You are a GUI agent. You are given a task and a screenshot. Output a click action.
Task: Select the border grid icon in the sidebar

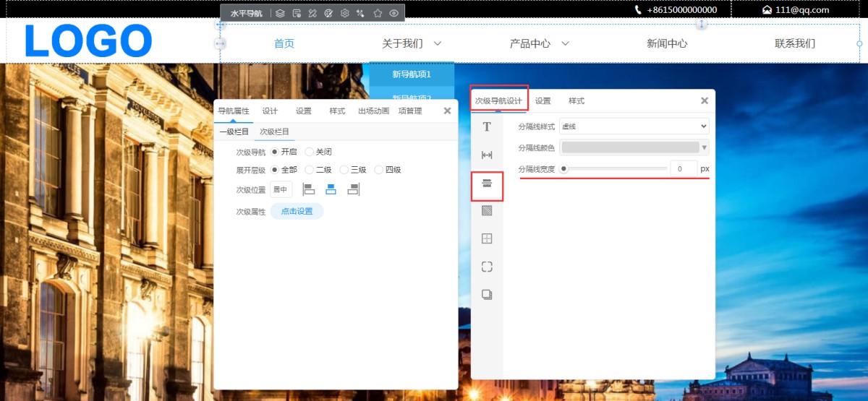[x=487, y=238]
